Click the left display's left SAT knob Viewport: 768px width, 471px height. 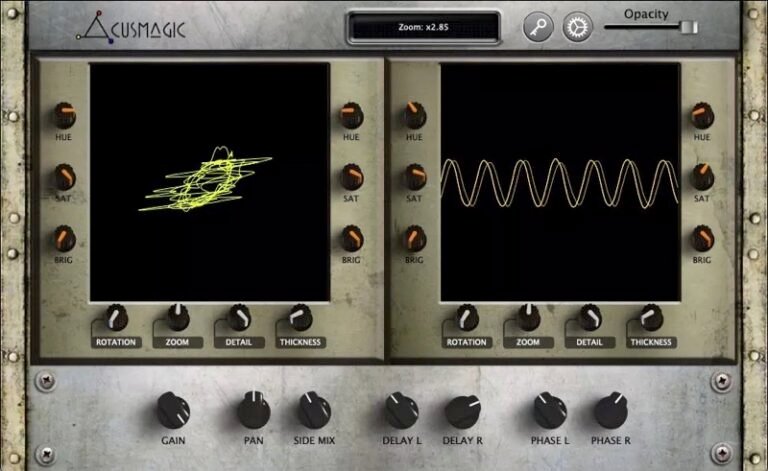tap(64, 177)
